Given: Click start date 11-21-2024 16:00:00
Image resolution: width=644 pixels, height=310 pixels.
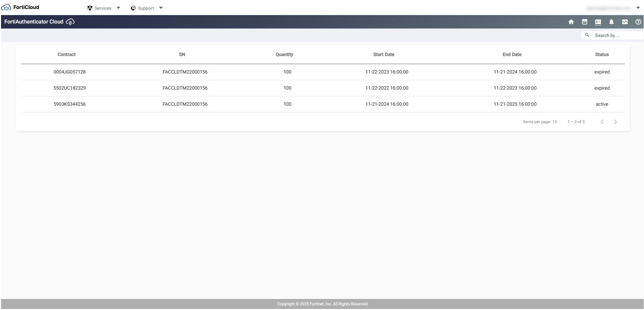Looking at the screenshot, I should point(387,104).
